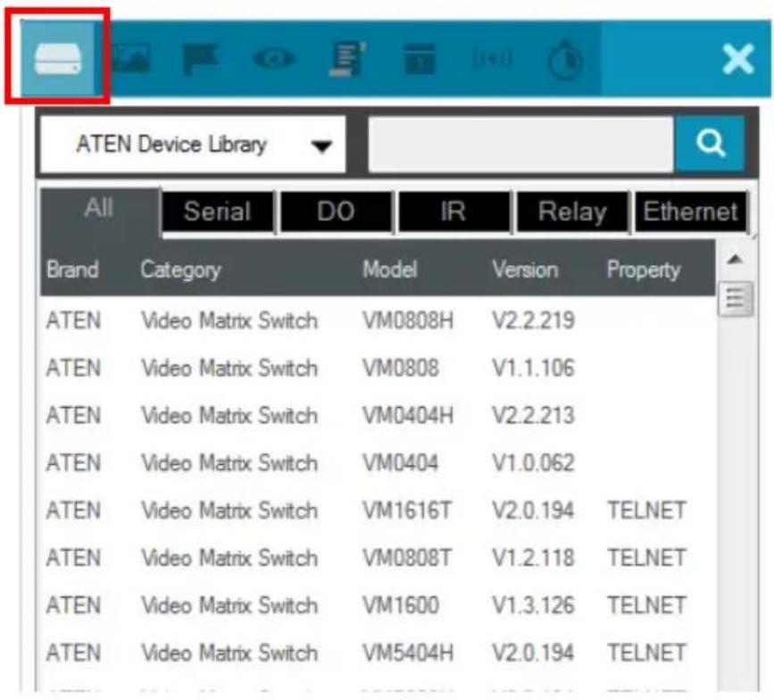Viewport: 774px width, 700px height.
Task: Sort by the Brand column header
Action: click(72, 270)
